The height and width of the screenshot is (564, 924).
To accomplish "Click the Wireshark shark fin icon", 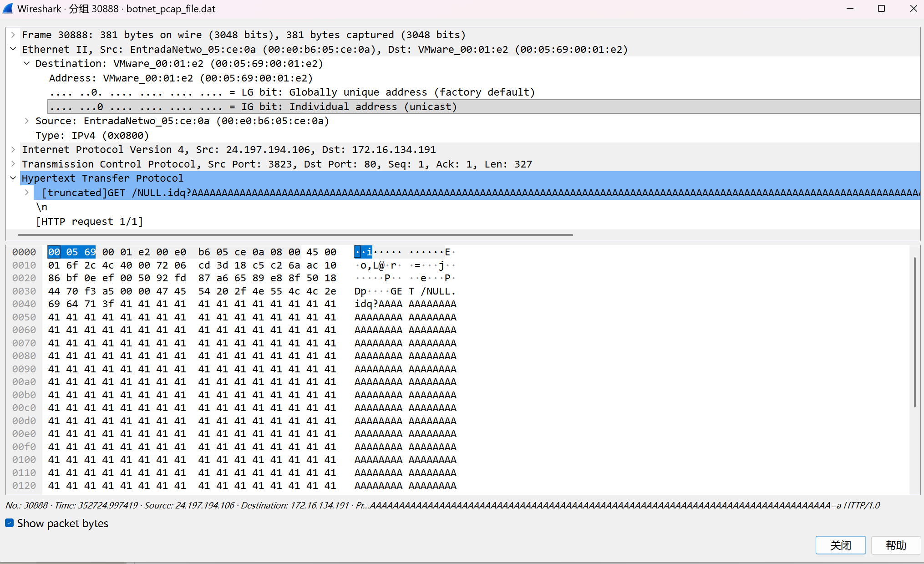I will [8, 9].
